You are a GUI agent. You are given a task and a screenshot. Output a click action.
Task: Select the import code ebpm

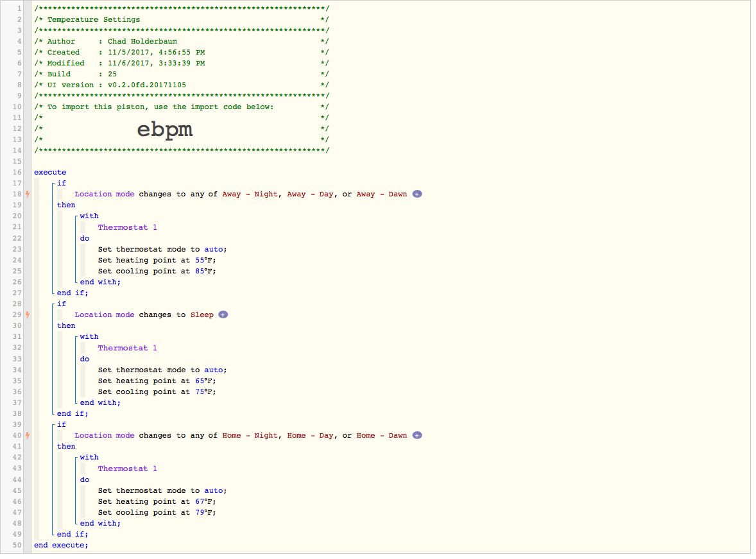[165, 129]
